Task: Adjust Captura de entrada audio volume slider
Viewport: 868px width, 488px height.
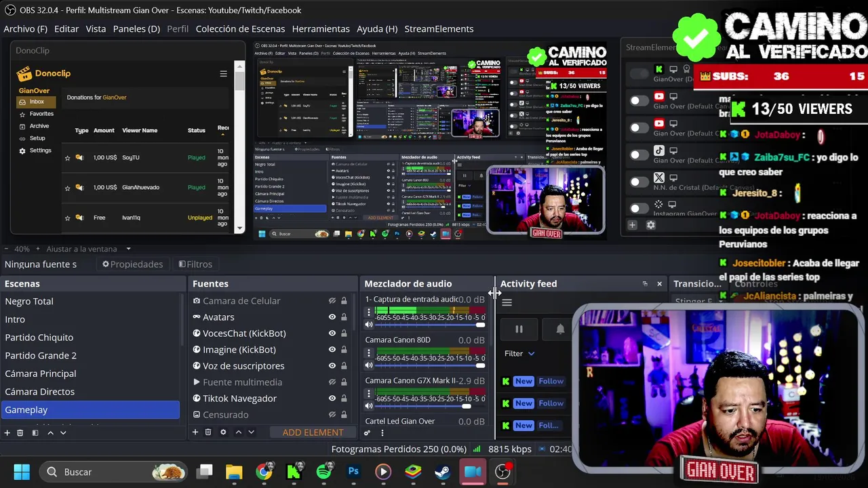Action: (480, 325)
